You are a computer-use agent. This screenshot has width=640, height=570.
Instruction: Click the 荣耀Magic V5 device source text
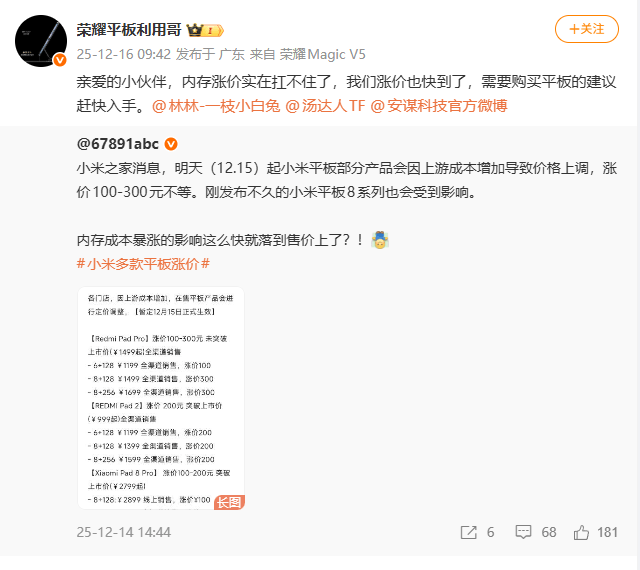pyautogui.click(x=322, y=54)
